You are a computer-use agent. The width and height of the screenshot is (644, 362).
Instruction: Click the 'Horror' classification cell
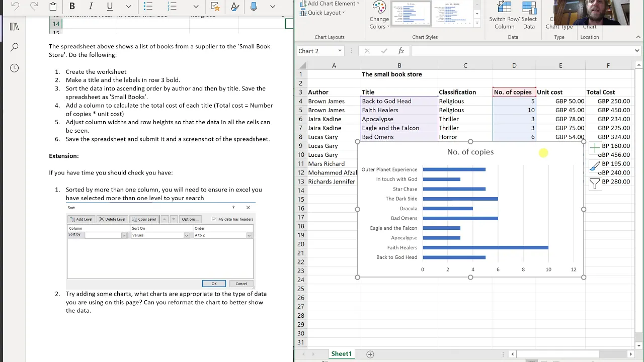[465, 137]
